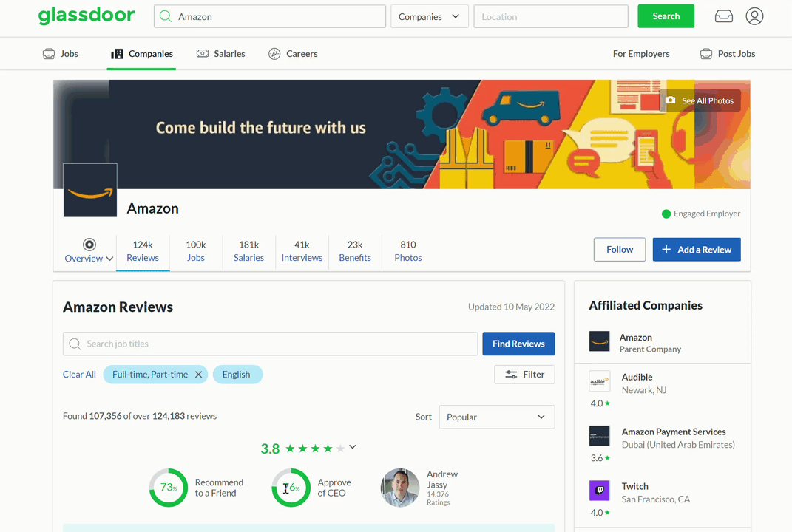Open the Interviews section for Amazon

click(302, 252)
